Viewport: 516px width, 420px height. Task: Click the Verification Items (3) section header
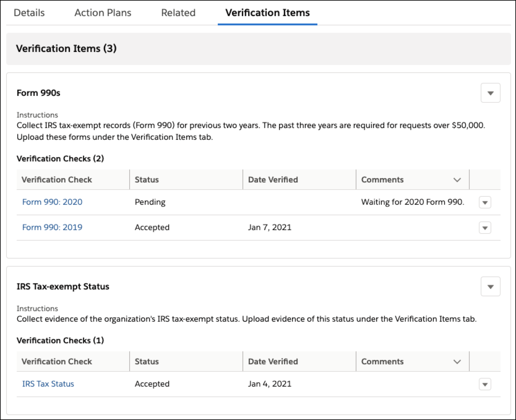pos(67,49)
